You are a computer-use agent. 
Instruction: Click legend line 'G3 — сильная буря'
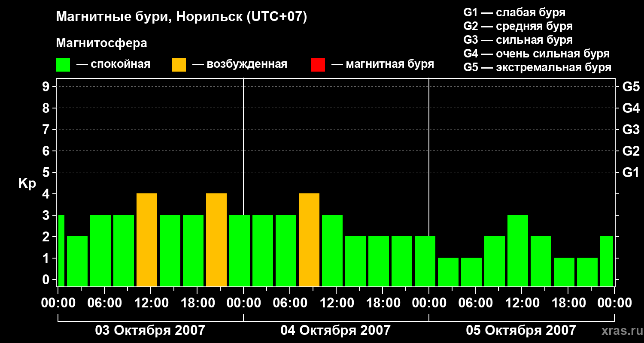[x=518, y=40]
